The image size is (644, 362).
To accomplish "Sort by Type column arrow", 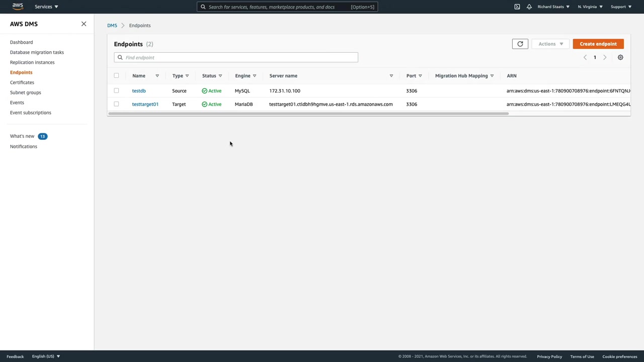I will (x=187, y=76).
